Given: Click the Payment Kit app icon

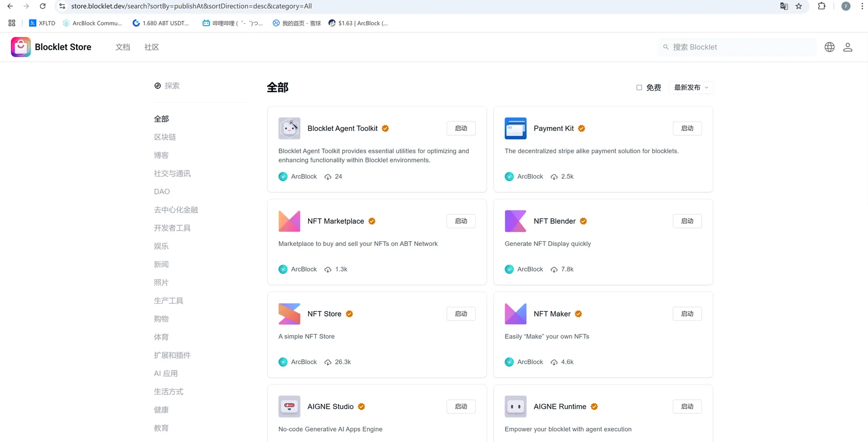Looking at the screenshot, I should click(515, 129).
